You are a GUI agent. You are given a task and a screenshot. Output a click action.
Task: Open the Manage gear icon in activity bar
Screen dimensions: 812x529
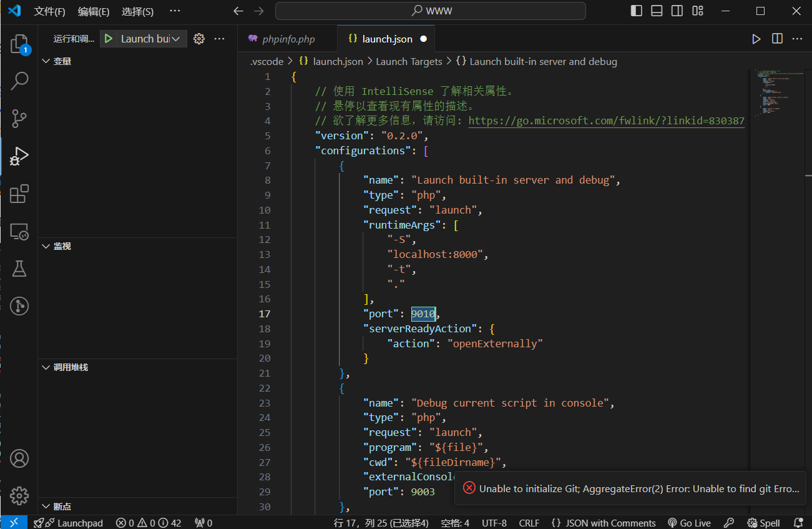pyautogui.click(x=19, y=495)
